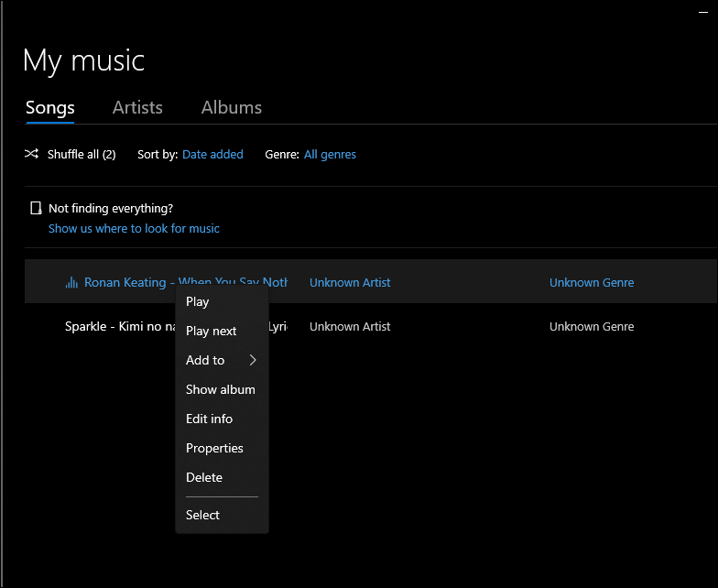Go to the Albums tab
Viewport: 718px width, 588px height.
tap(232, 107)
